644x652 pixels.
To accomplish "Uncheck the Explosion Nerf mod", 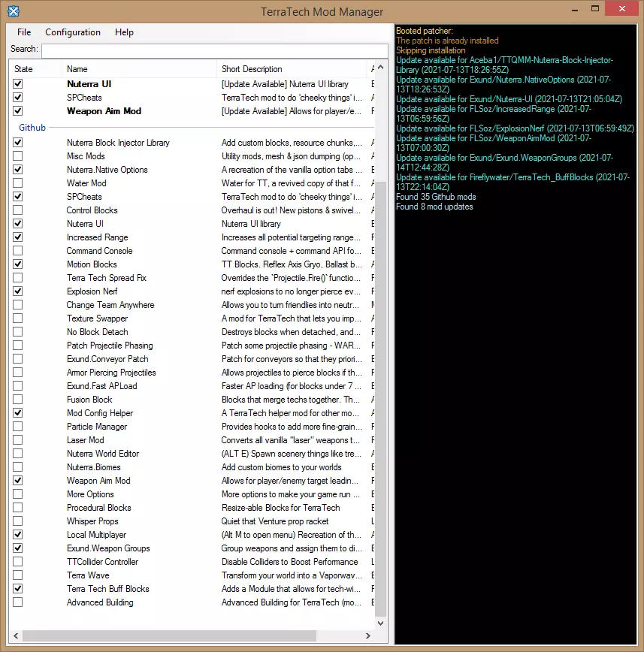I will (18, 291).
